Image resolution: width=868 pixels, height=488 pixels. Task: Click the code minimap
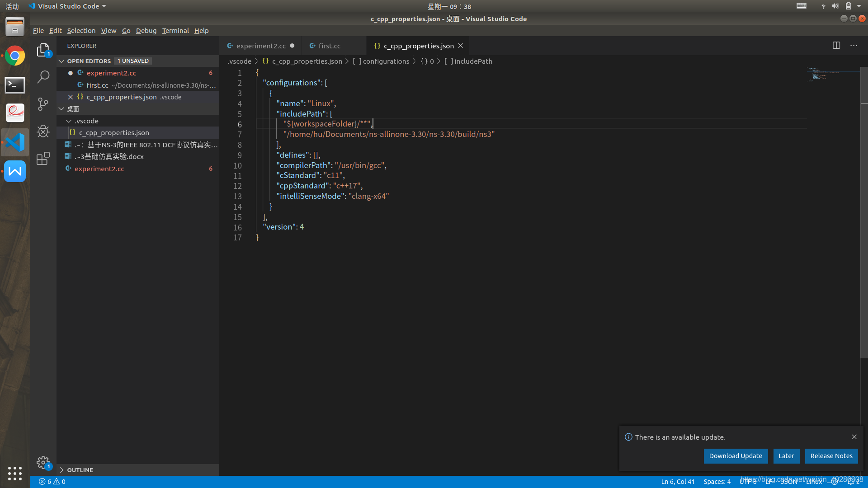(x=833, y=75)
